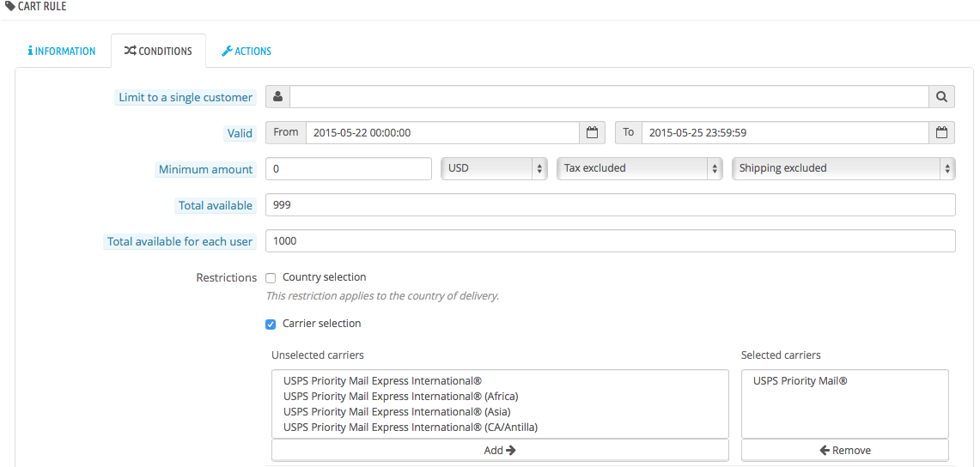Open the Shipping excluded dropdown
This screenshot has width=980, height=467.
click(x=843, y=168)
